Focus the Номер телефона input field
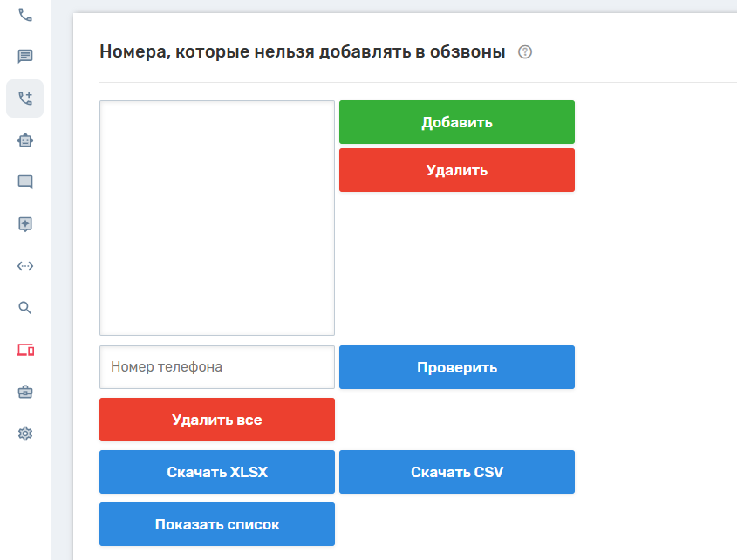The width and height of the screenshot is (737, 560). tap(217, 367)
